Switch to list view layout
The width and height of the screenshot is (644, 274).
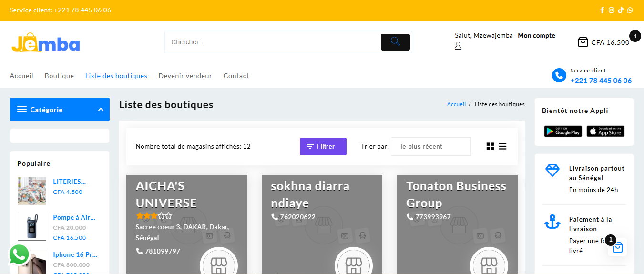click(x=502, y=146)
